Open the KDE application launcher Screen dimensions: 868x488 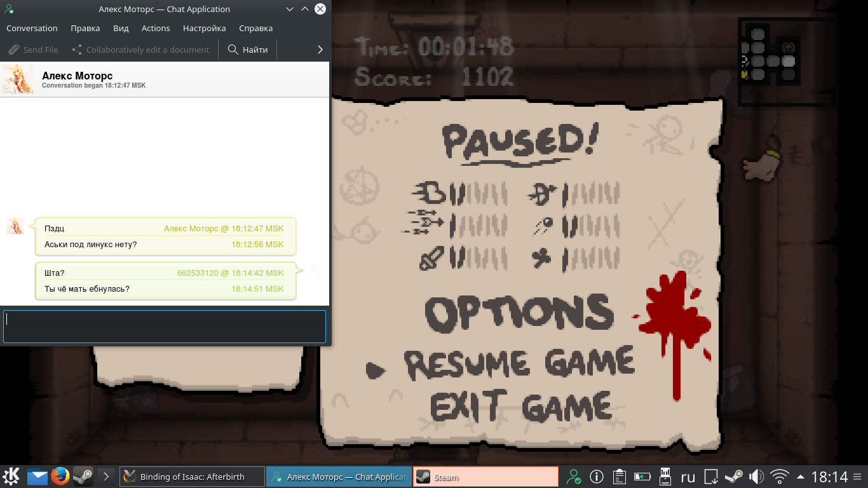(x=12, y=476)
